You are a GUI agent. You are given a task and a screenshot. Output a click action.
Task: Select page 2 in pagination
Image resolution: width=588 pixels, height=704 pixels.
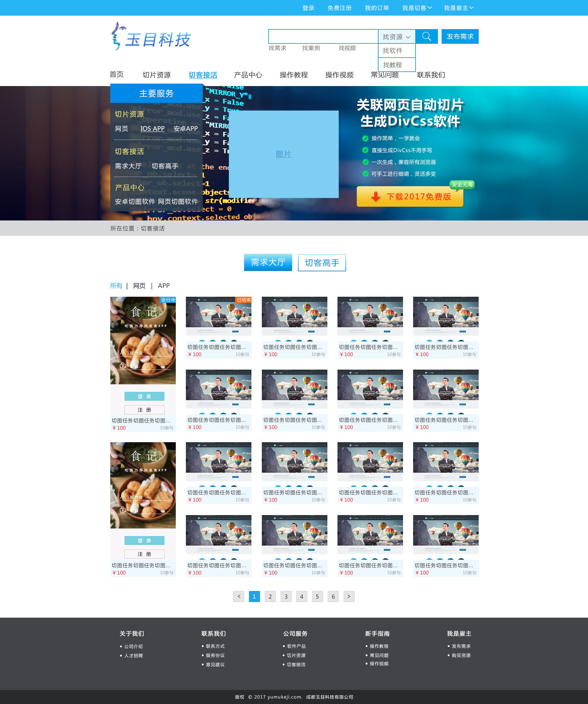pos(270,597)
